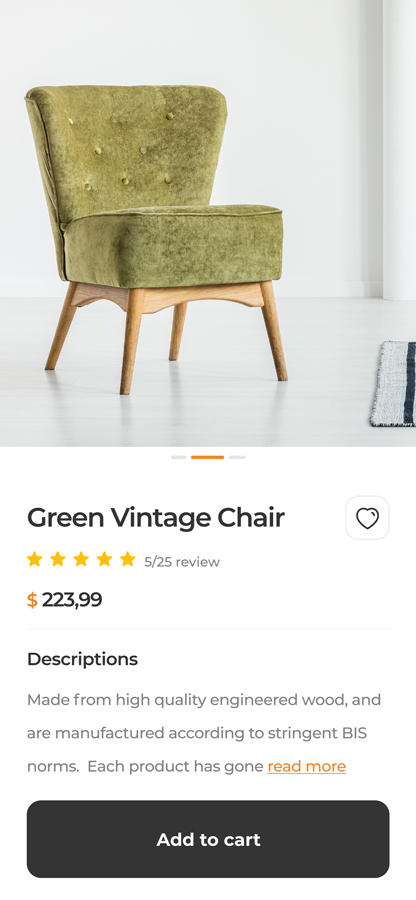Click the orange dollar sign symbol
This screenshot has width=416, height=900.
click(32, 601)
